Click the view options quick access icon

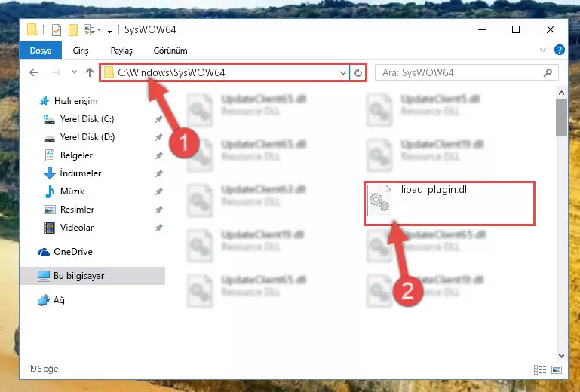[x=92, y=29]
